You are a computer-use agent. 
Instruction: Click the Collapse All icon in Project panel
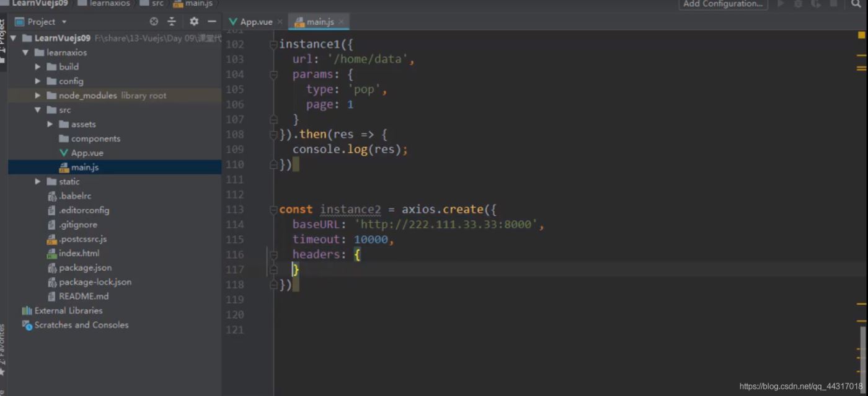click(172, 22)
